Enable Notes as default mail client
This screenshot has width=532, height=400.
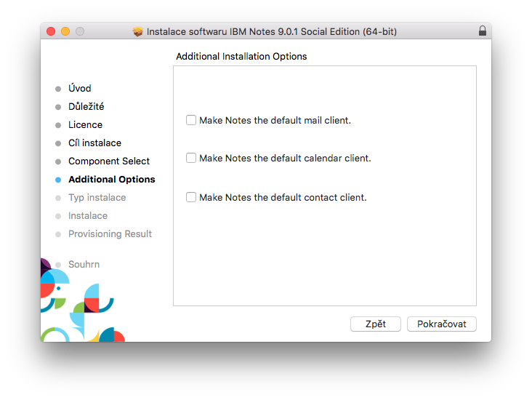pyautogui.click(x=191, y=120)
